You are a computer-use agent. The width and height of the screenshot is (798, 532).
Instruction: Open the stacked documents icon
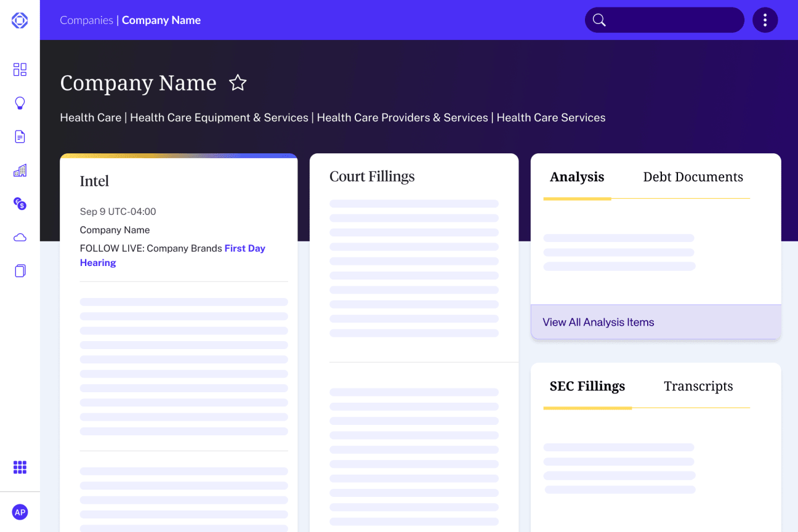pos(20,270)
